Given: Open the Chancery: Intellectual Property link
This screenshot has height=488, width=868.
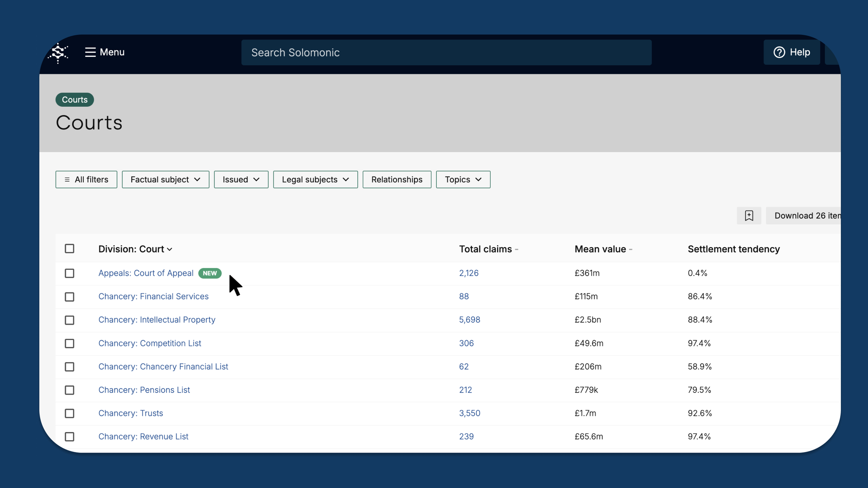Looking at the screenshot, I should [x=157, y=320].
